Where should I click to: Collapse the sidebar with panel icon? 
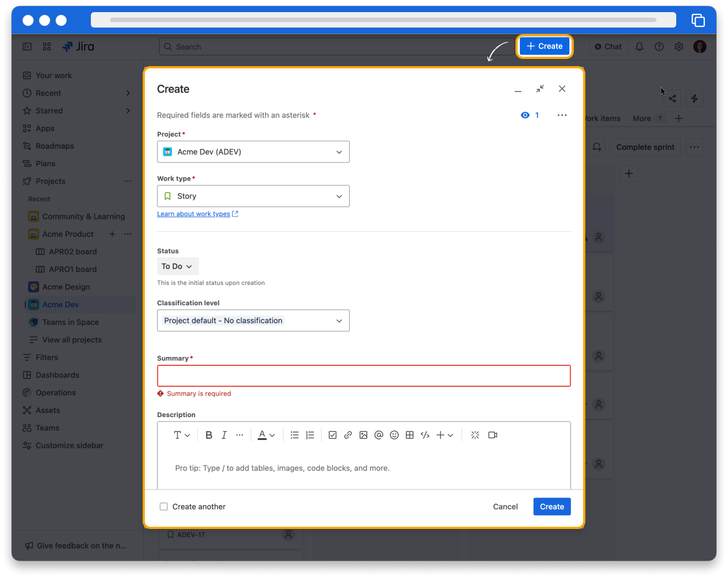click(x=27, y=47)
